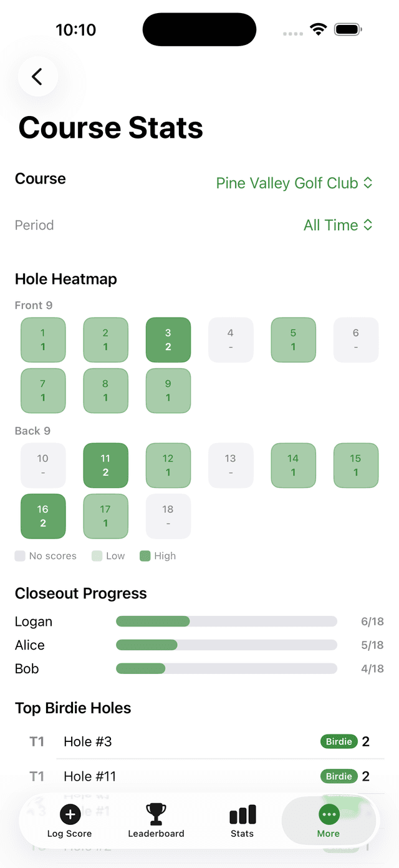Select the Stats bar chart icon
399x868 pixels.
(x=242, y=814)
